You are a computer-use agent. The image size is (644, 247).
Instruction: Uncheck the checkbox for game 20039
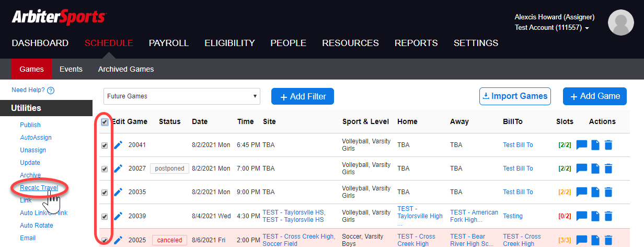pos(105,216)
